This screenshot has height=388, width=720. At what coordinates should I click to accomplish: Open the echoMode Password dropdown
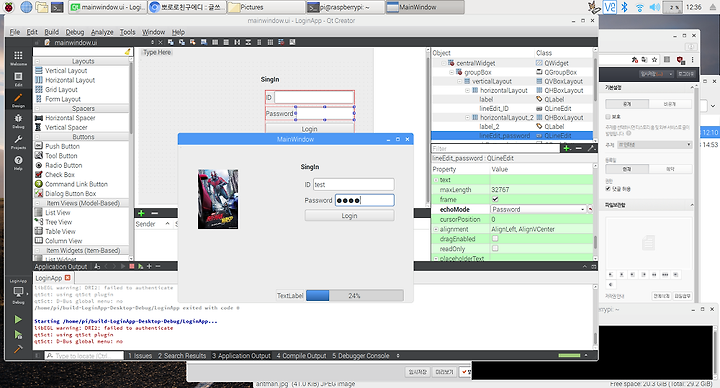[x=539, y=209]
